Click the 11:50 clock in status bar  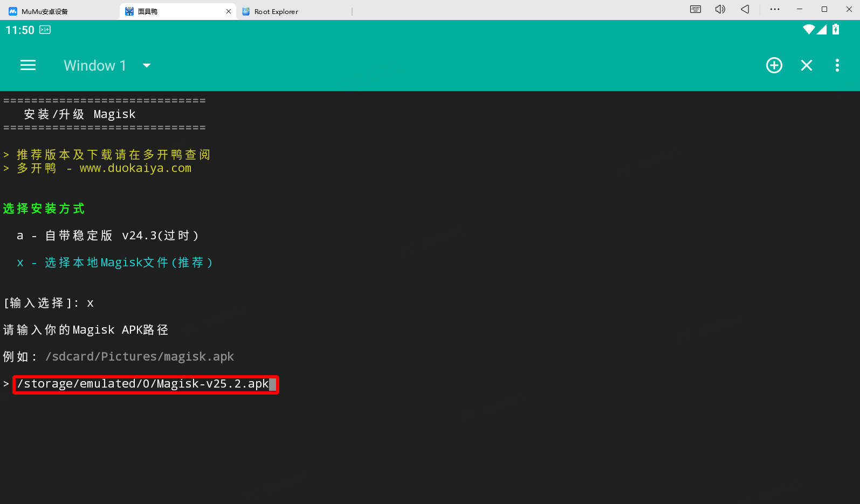pos(20,30)
